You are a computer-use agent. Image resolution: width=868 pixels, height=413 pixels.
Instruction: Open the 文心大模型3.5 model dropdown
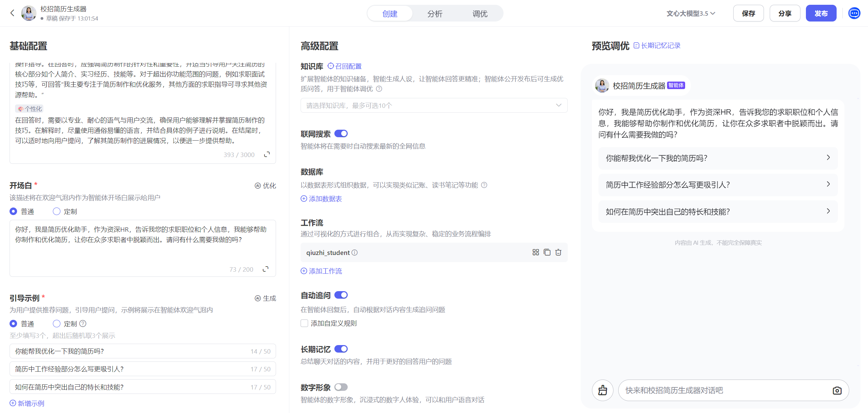[691, 13]
